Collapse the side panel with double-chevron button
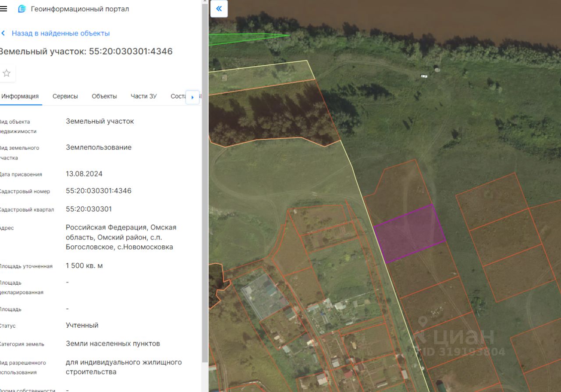Image resolution: width=561 pixels, height=392 pixels. coord(219,9)
